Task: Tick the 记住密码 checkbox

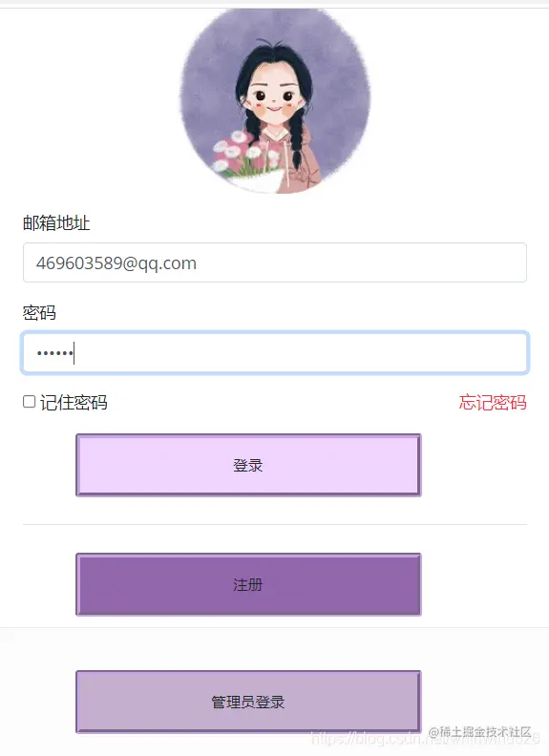Action: click(x=30, y=402)
